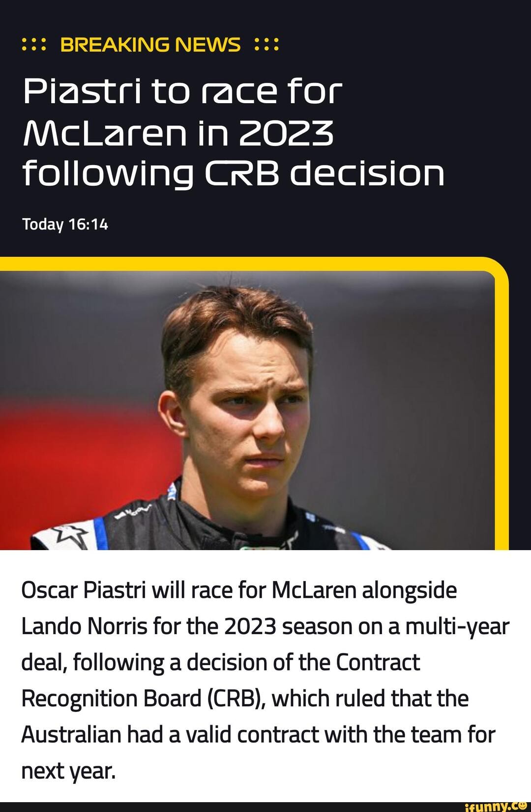Click the word decision in the headline

pos(366,174)
